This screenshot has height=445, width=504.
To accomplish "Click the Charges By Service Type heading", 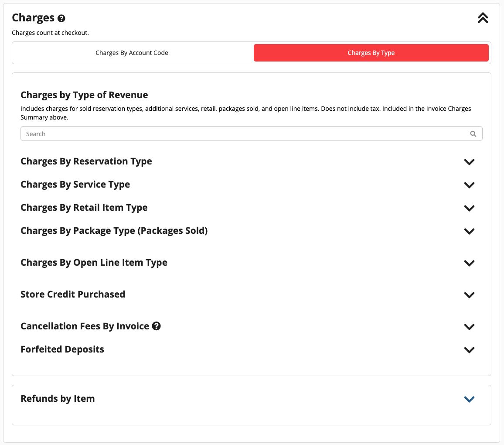I will click(75, 185).
